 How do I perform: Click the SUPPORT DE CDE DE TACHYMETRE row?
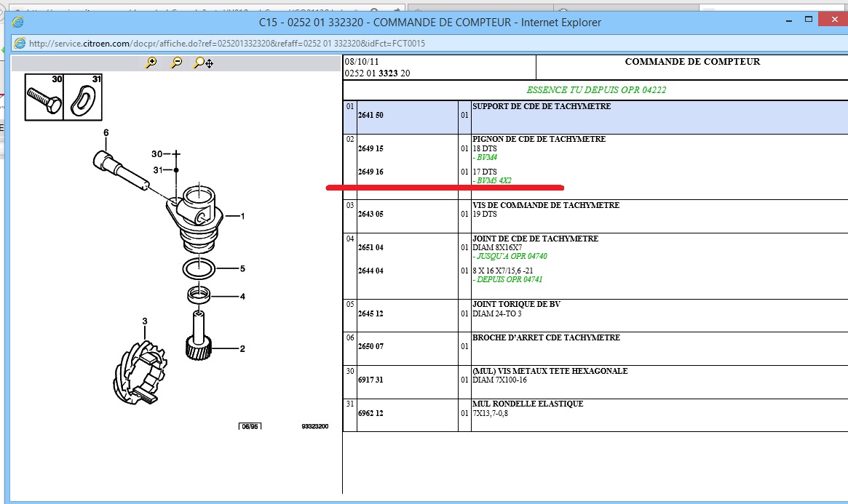click(542, 107)
